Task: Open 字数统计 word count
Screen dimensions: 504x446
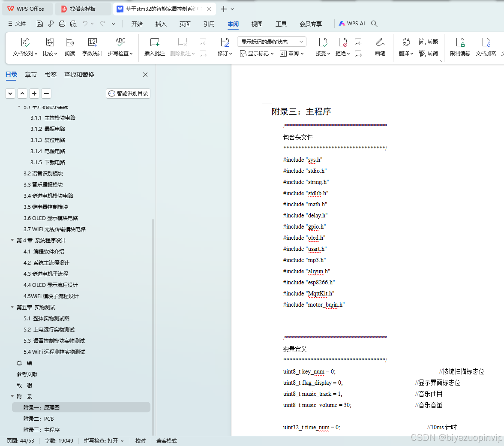Action: click(92, 47)
